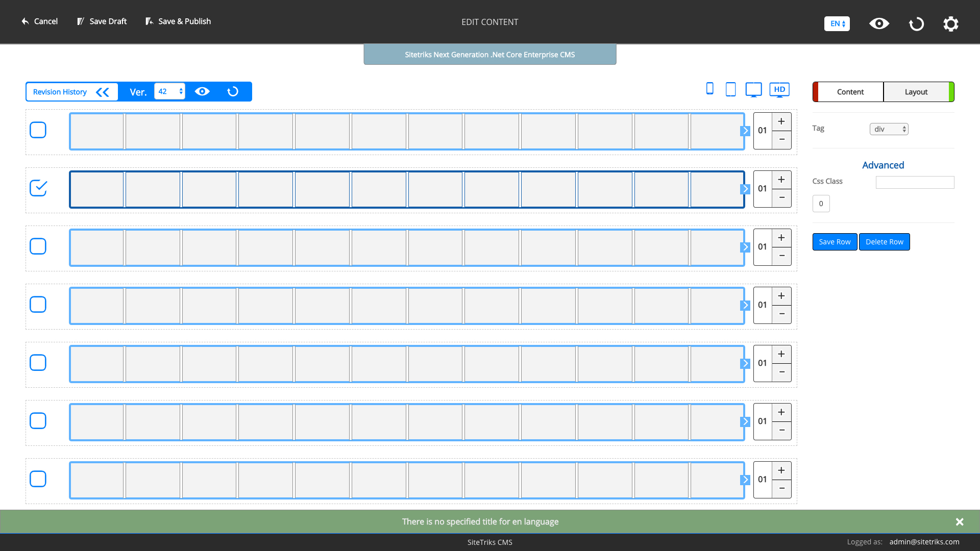Click the settings gear in the top bar

[x=950, y=23]
